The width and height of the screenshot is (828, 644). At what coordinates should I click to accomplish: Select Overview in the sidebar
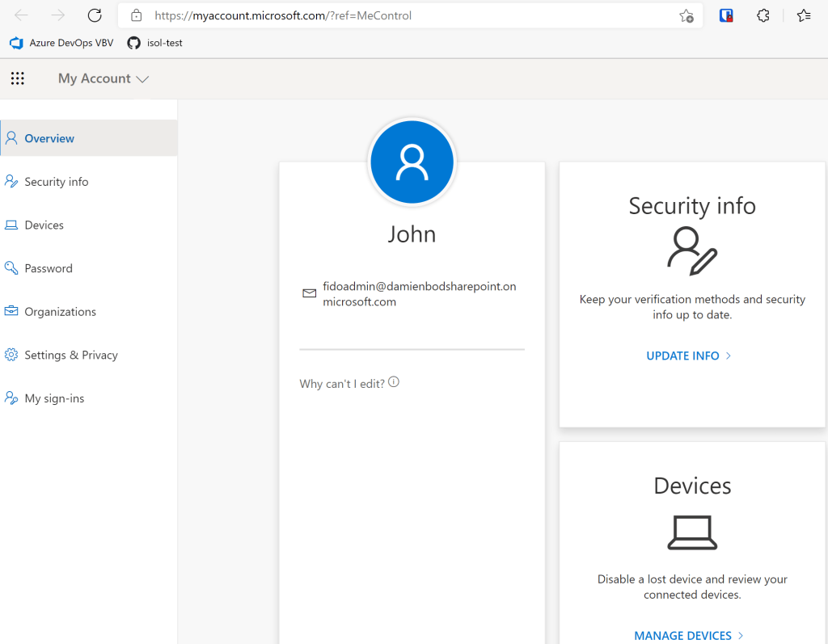[x=49, y=138]
